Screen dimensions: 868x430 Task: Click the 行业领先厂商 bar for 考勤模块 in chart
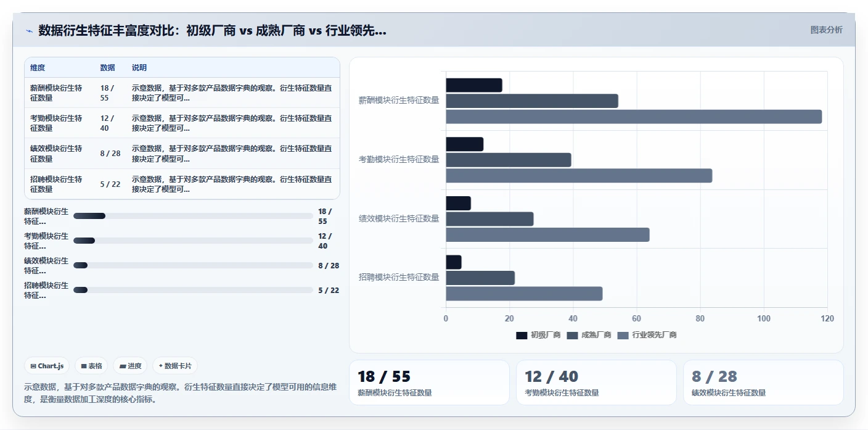click(579, 176)
